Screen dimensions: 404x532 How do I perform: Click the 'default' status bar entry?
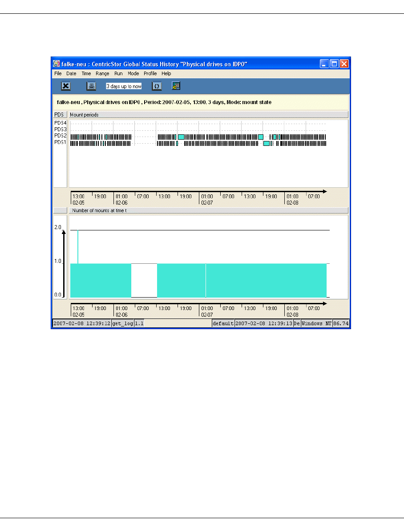[x=223, y=323]
